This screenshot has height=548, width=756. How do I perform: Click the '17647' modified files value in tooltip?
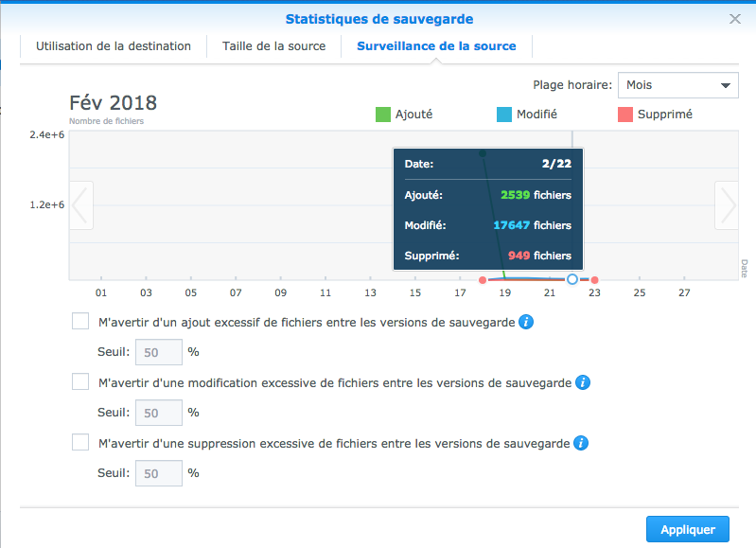(512, 225)
